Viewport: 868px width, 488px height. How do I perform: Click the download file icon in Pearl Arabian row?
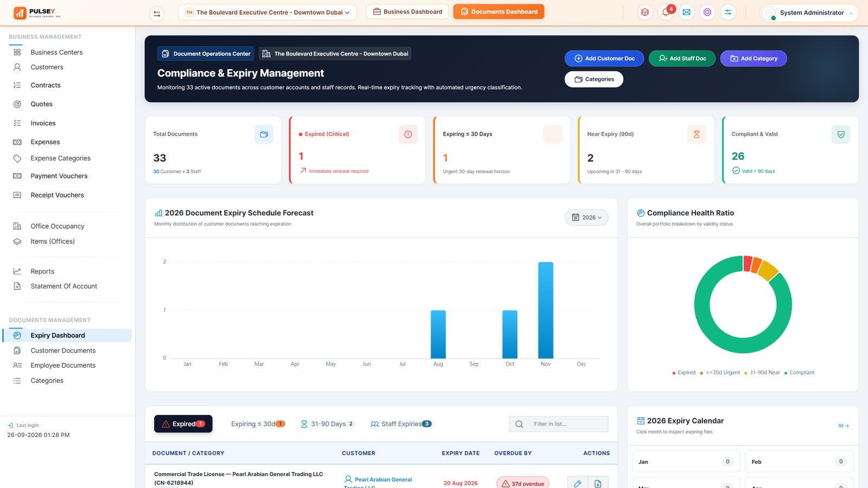pos(598,483)
